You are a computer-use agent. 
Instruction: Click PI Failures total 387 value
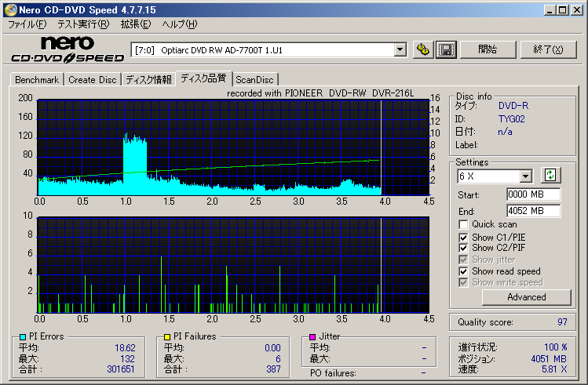[273, 369]
